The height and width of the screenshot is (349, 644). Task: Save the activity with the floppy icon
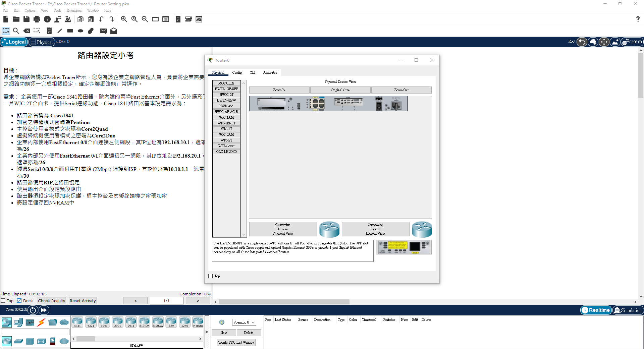click(x=26, y=19)
